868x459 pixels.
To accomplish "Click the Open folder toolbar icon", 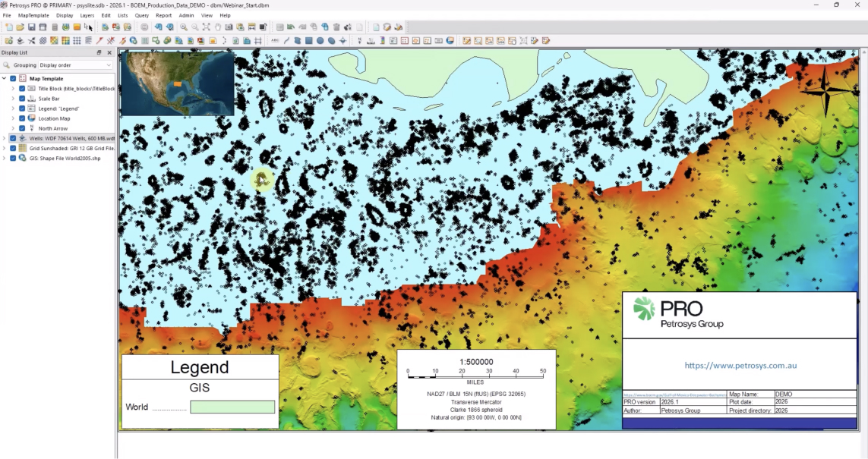I will pos(20,27).
